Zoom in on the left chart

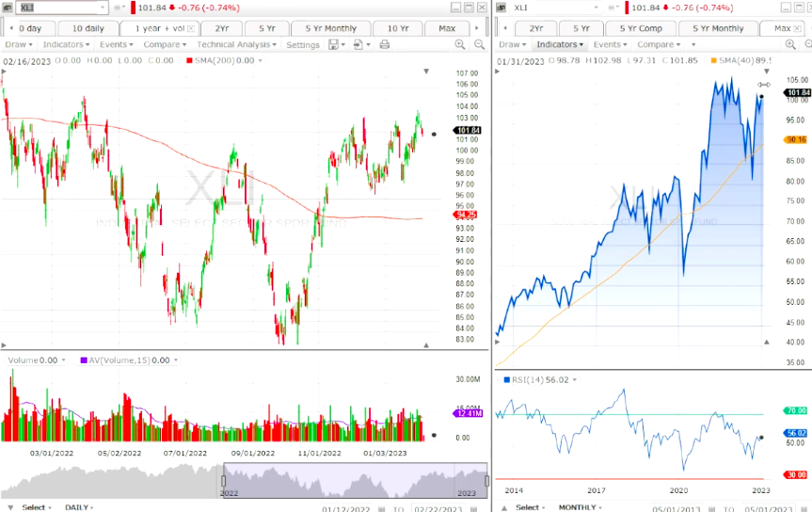pyautogui.click(x=459, y=44)
